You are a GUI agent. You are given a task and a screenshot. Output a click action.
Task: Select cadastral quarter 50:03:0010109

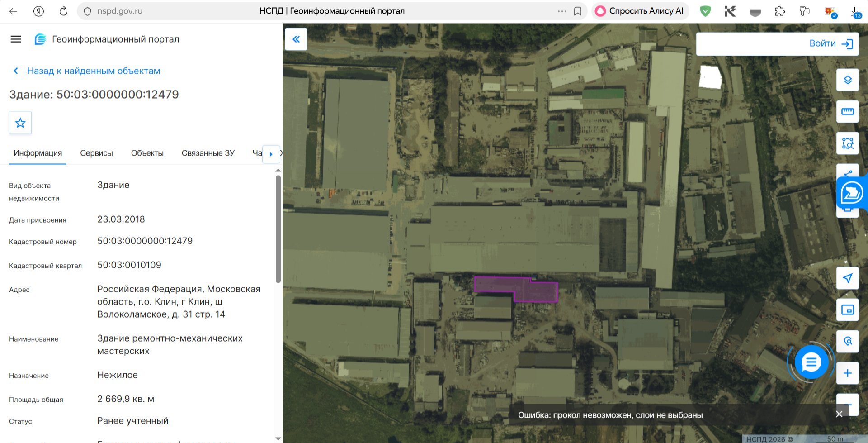pos(129,265)
